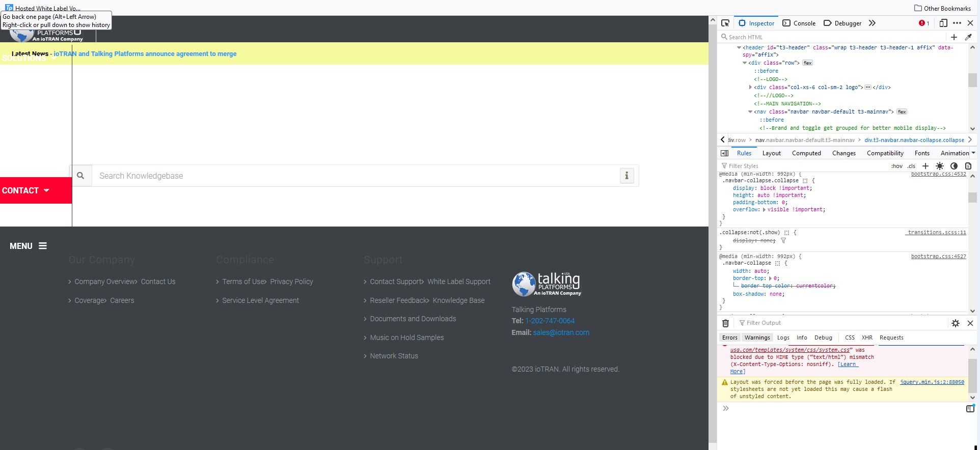Open the Computed sidebar tab

click(x=806, y=153)
